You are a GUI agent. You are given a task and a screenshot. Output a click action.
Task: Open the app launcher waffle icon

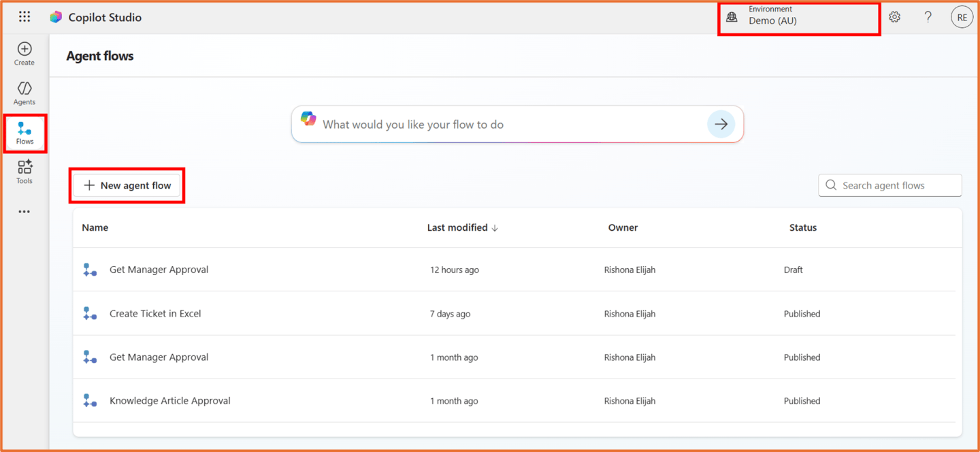[24, 17]
